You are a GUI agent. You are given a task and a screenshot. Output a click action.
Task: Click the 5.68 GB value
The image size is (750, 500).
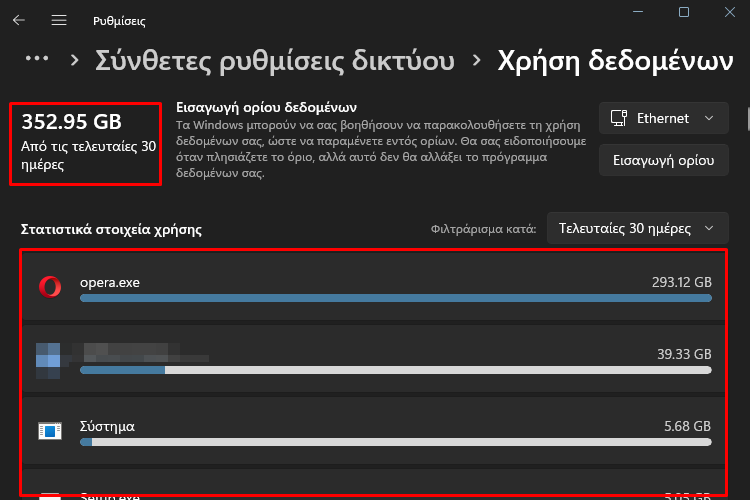pyautogui.click(x=687, y=426)
